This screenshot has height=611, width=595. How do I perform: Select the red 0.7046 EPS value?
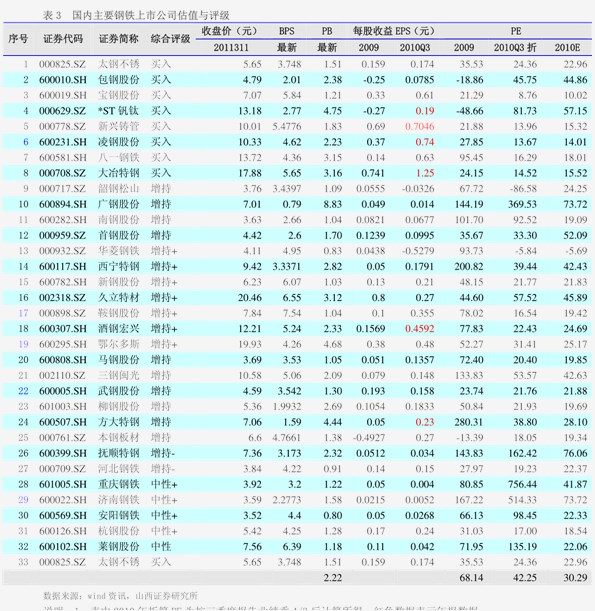coord(420,127)
